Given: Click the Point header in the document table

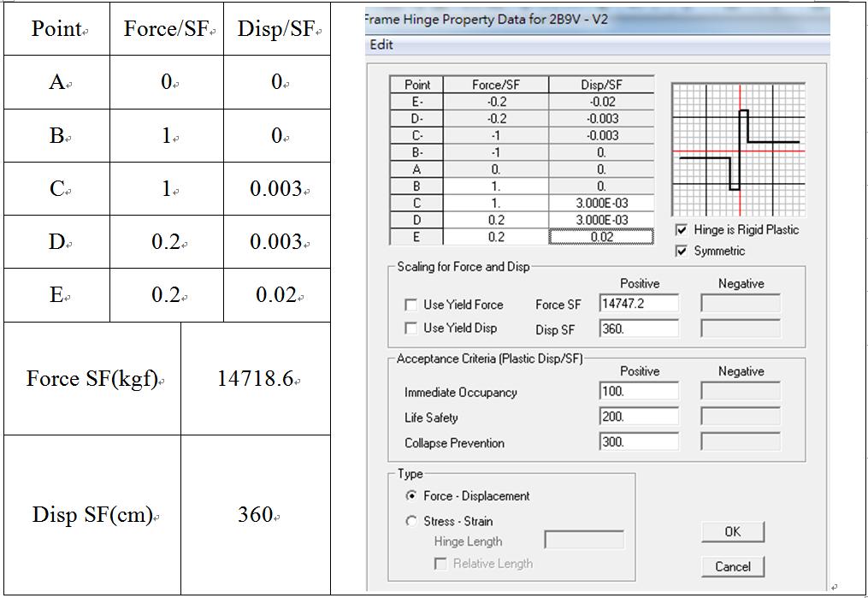Looking at the screenshot, I should (56, 29).
